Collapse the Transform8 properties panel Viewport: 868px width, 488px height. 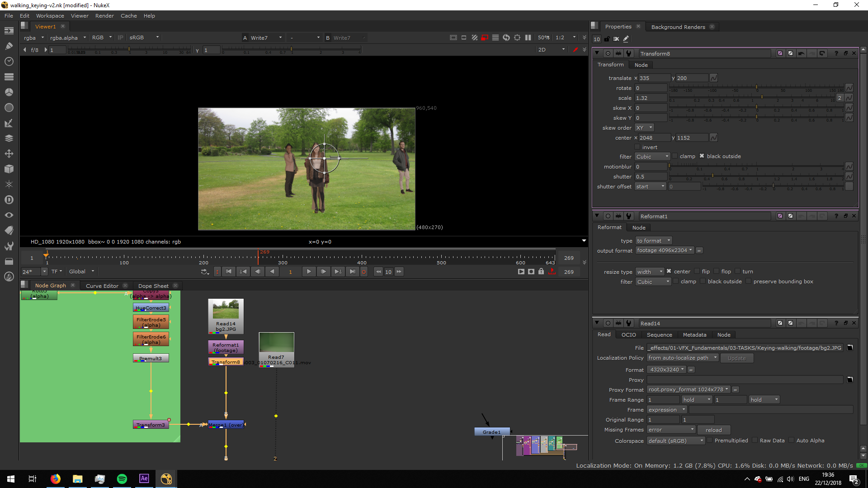597,53
